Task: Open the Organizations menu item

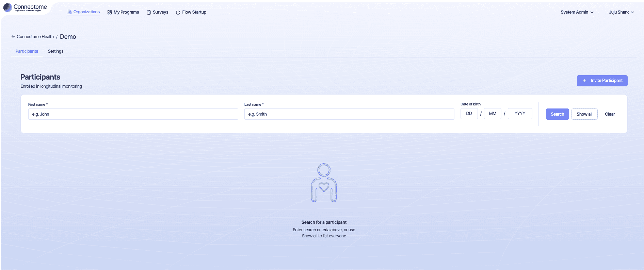Action: (x=83, y=12)
